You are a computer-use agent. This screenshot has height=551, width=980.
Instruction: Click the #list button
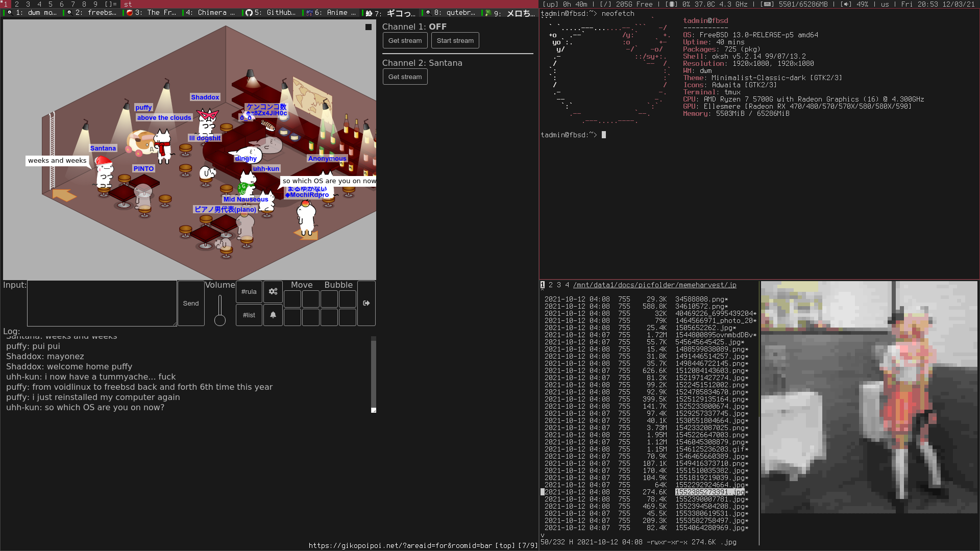click(249, 315)
